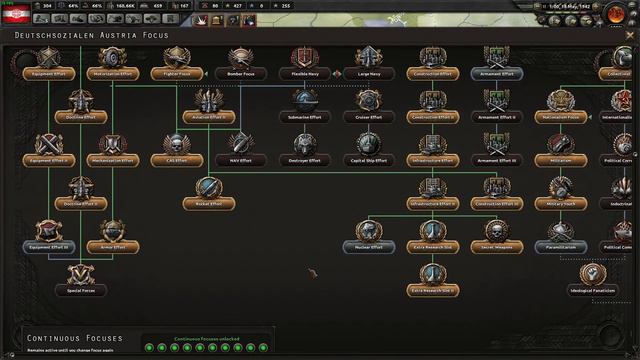Image resolution: width=640 pixels, height=360 pixels.
Task: Select the first Extra Research Slot focus
Action: [x=433, y=247]
